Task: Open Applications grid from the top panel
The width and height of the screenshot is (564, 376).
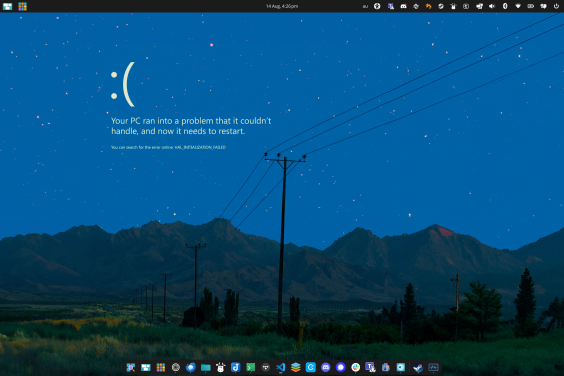Action: point(22,6)
